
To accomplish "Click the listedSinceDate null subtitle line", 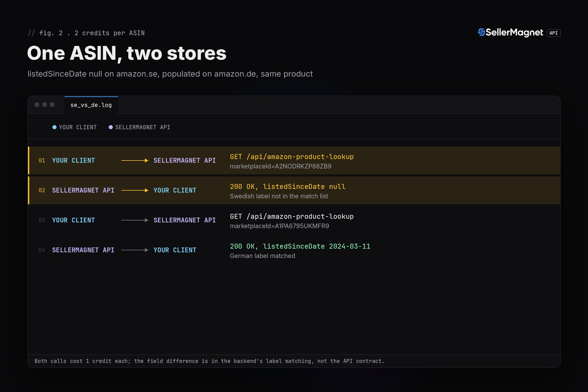I will click(x=170, y=74).
